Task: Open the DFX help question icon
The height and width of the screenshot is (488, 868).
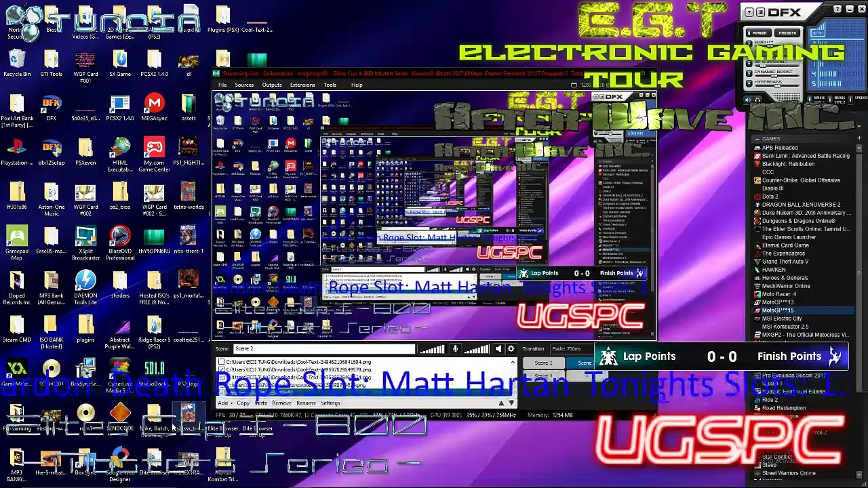Action: coord(838,9)
